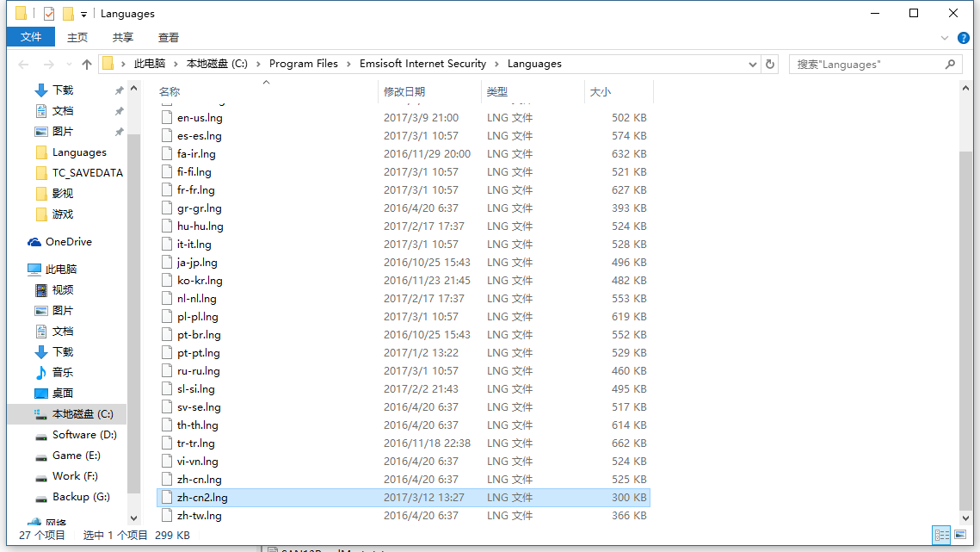Open the recent locations dropdown
The width and height of the screenshot is (980, 552).
pos(69,64)
